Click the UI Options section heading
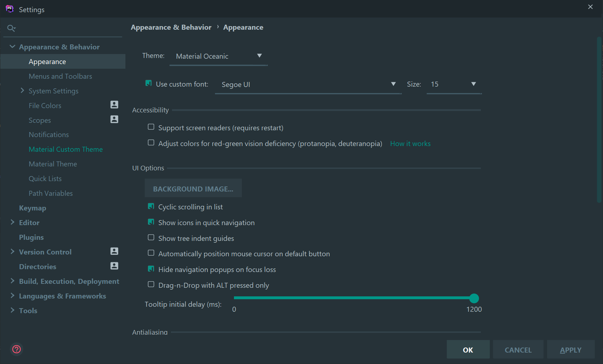The image size is (603, 364). point(148,168)
